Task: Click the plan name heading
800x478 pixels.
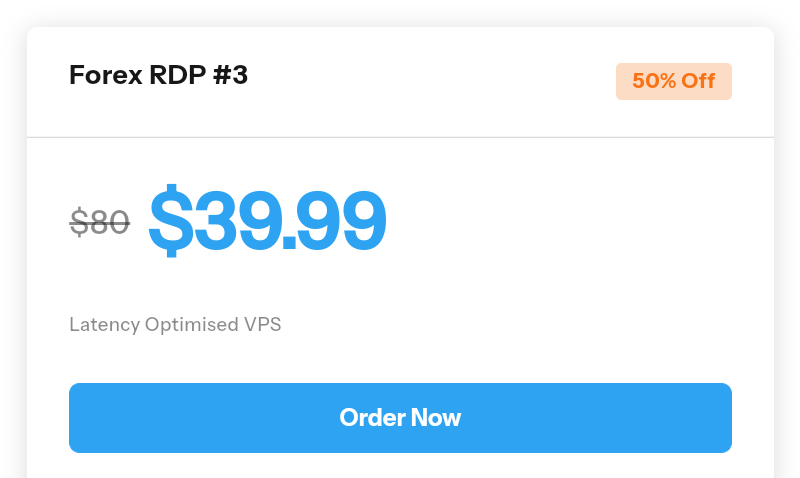Action: tap(158, 75)
